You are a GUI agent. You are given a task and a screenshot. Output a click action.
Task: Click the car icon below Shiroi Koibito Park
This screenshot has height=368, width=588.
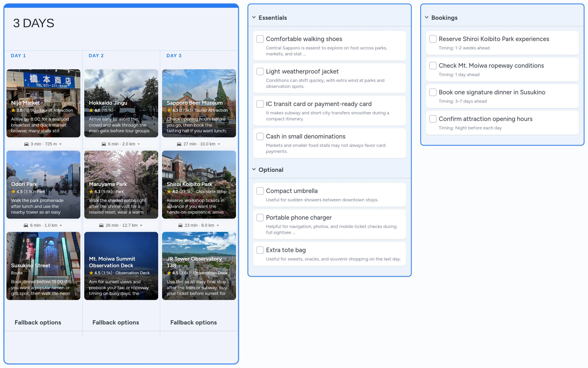pos(180,225)
